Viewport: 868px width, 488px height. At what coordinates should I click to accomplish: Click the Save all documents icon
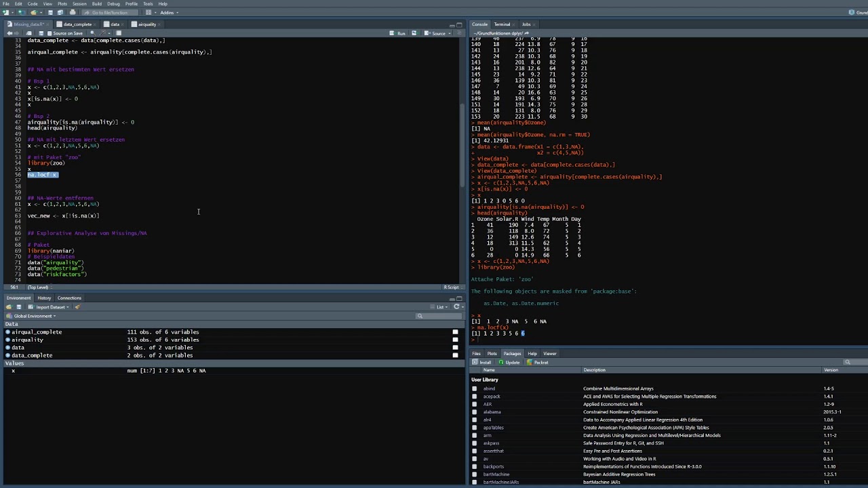pyautogui.click(x=60, y=12)
